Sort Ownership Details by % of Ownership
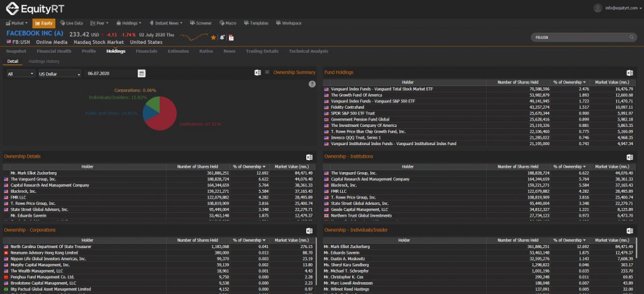Image resolution: width=644 pixels, height=294 pixels. (249, 167)
